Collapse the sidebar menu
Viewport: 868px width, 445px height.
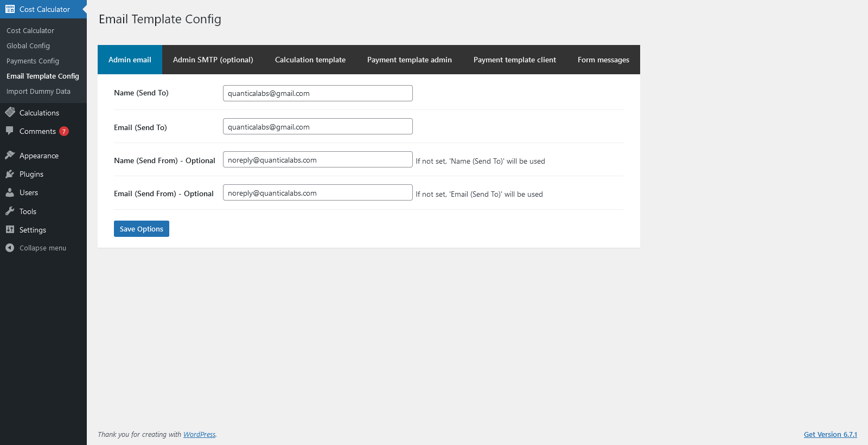click(x=36, y=248)
